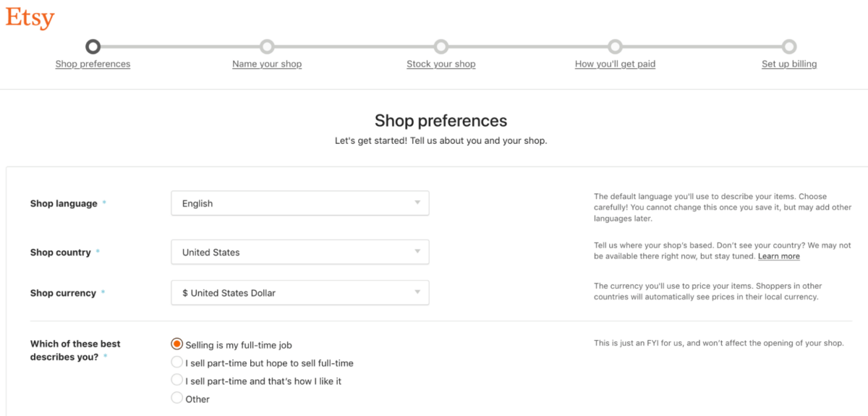This screenshot has width=868, height=416.
Task: Click the Set up billing step circle
Action: click(789, 47)
